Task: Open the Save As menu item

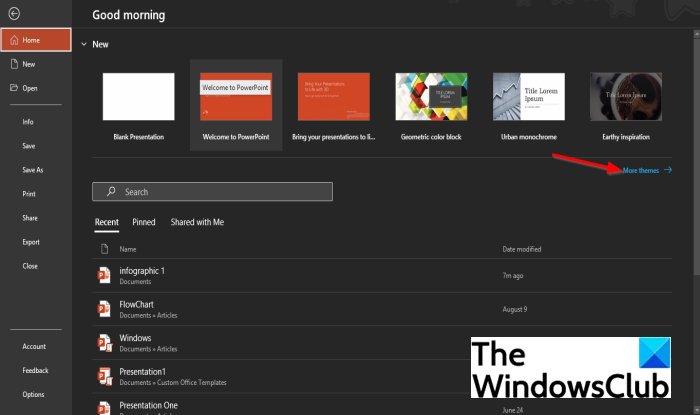Action: coord(33,170)
